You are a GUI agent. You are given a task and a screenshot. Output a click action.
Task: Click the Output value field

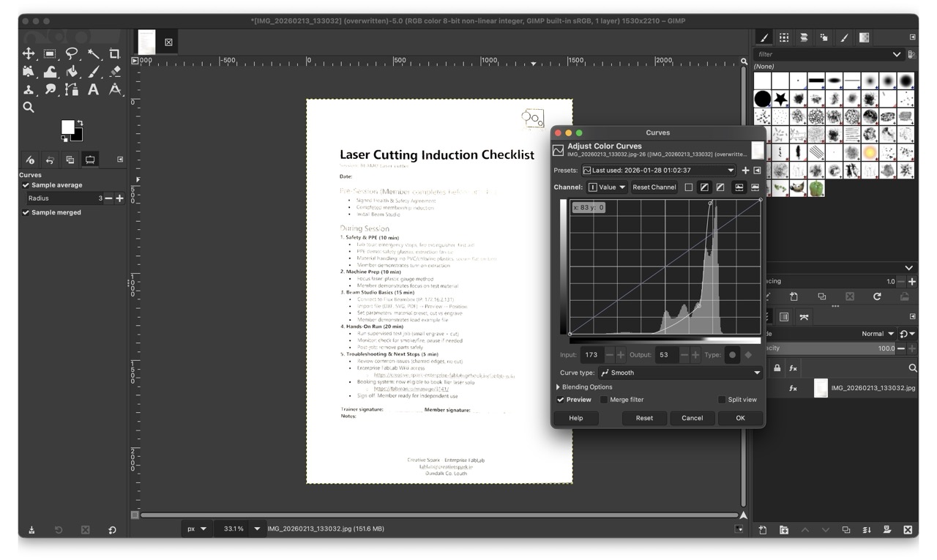tap(666, 355)
